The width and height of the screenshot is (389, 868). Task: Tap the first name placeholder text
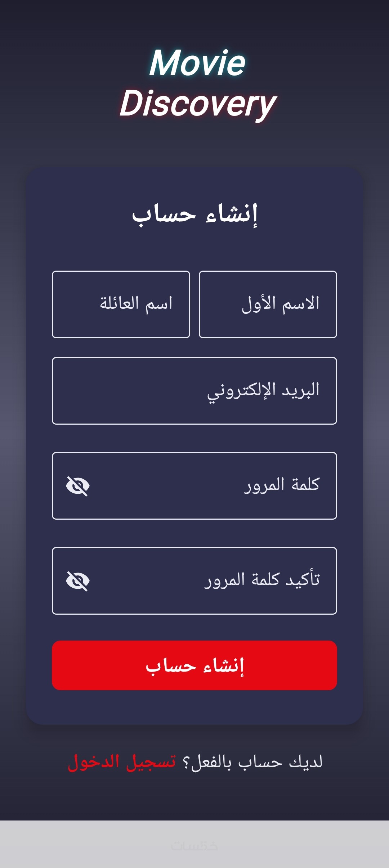pyautogui.click(x=280, y=304)
